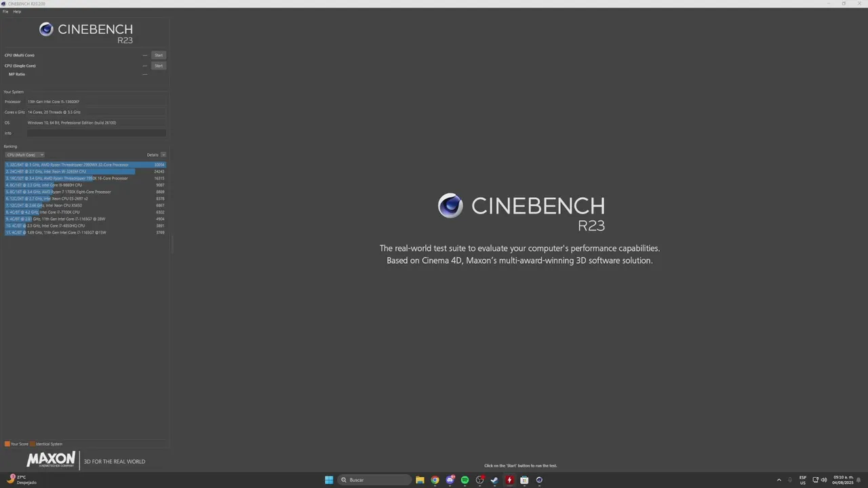Screen dimensions: 868x488
Task: Switch the ESP US keyboard language
Action: click(x=803, y=480)
